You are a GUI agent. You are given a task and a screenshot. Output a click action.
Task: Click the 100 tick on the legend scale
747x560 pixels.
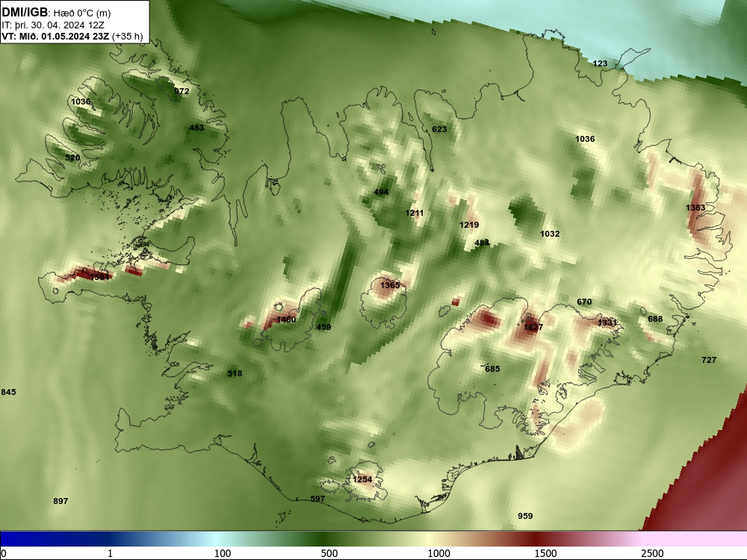point(223,553)
